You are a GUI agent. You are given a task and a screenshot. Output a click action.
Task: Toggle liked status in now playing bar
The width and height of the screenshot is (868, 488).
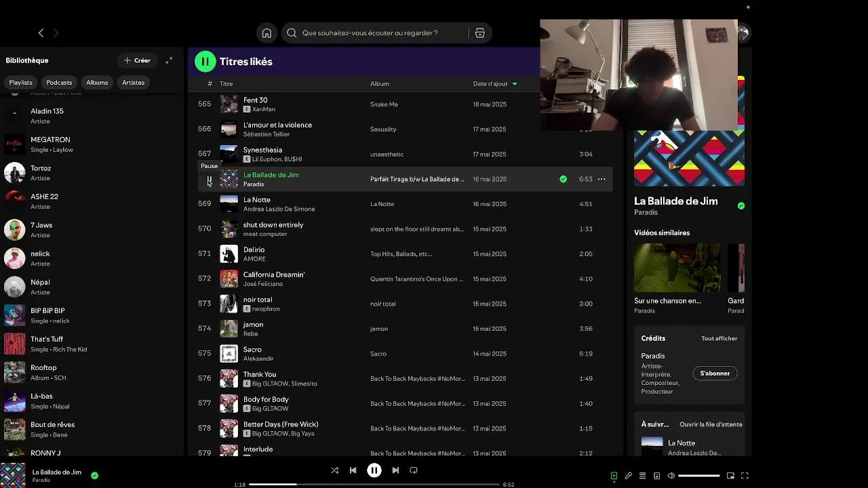(94, 475)
